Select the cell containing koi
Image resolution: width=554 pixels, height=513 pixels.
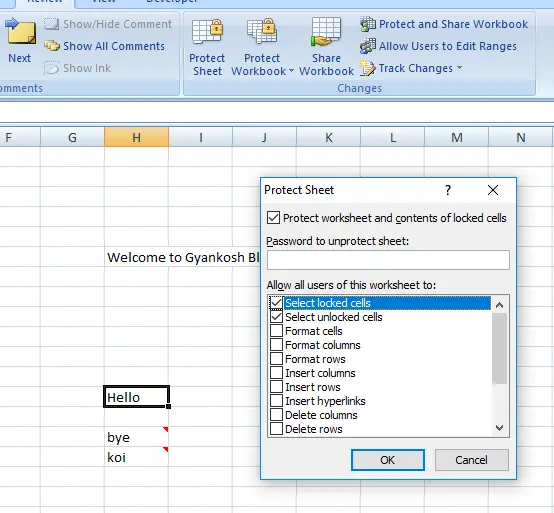click(136, 457)
